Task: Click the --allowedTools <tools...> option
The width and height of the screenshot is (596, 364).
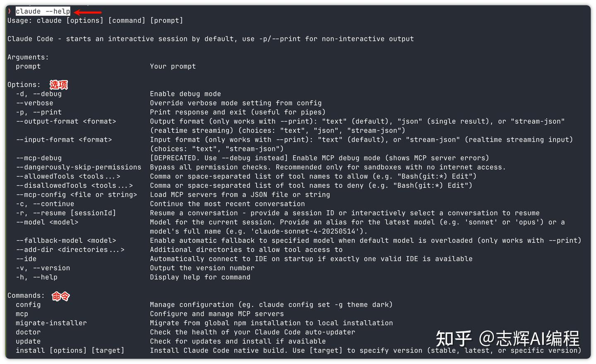Action: [x=68, y=176]
